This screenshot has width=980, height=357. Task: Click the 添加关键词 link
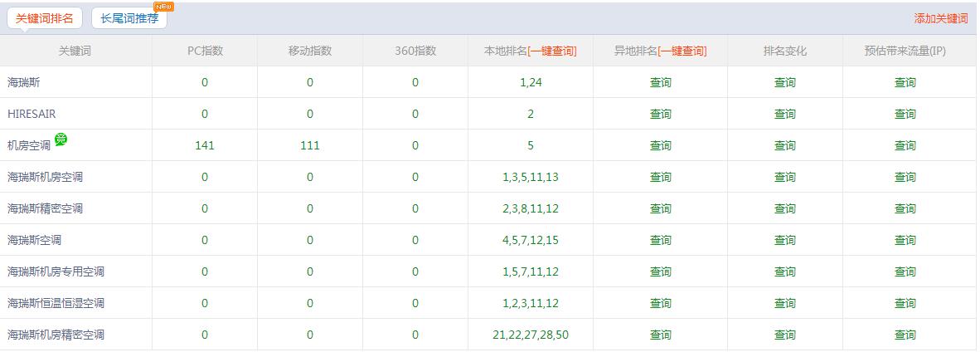(940, 18)
